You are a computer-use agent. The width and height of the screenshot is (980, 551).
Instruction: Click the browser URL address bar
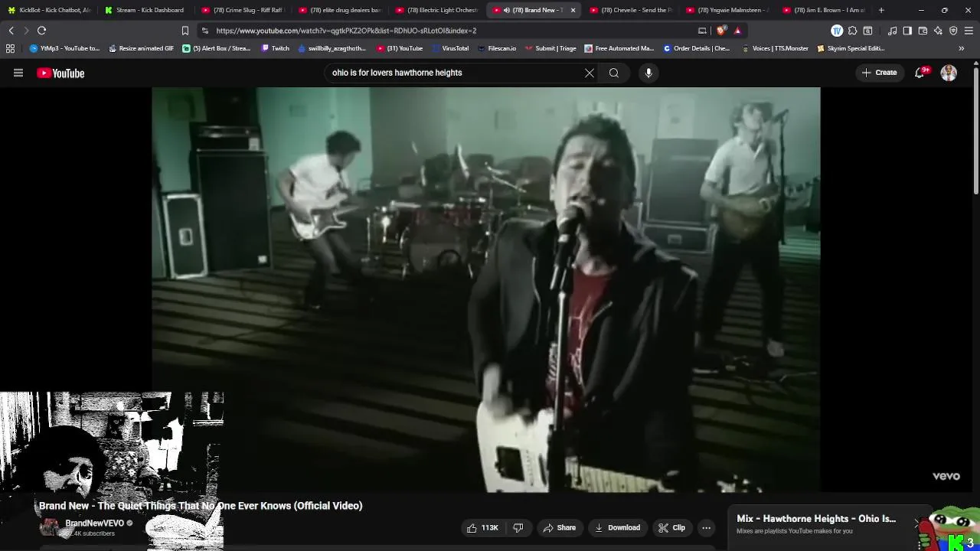coord(452,31)
